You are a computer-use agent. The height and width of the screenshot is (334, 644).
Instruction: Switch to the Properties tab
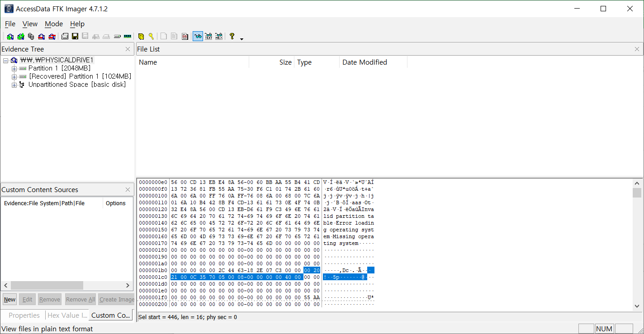(x=24, y=315)
